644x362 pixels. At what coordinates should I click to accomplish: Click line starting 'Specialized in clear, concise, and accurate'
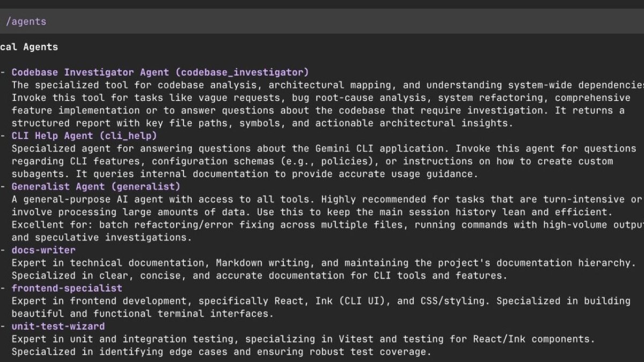point(260,275)
